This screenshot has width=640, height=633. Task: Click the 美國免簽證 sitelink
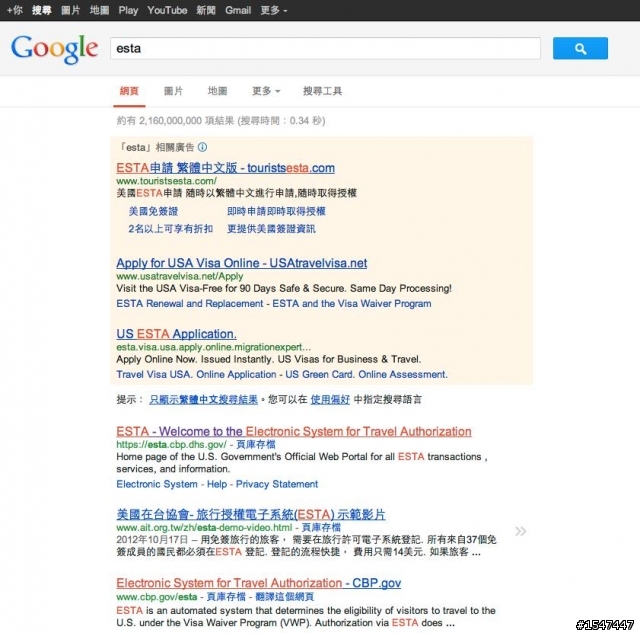tap(153, 211)
